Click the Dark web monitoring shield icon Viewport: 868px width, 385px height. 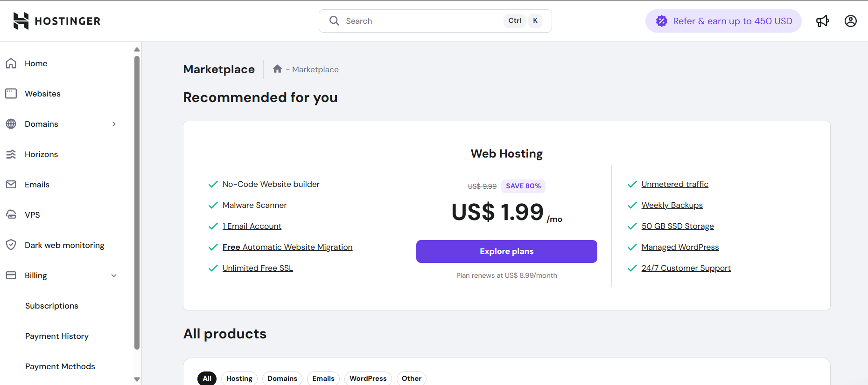[11, 245]
